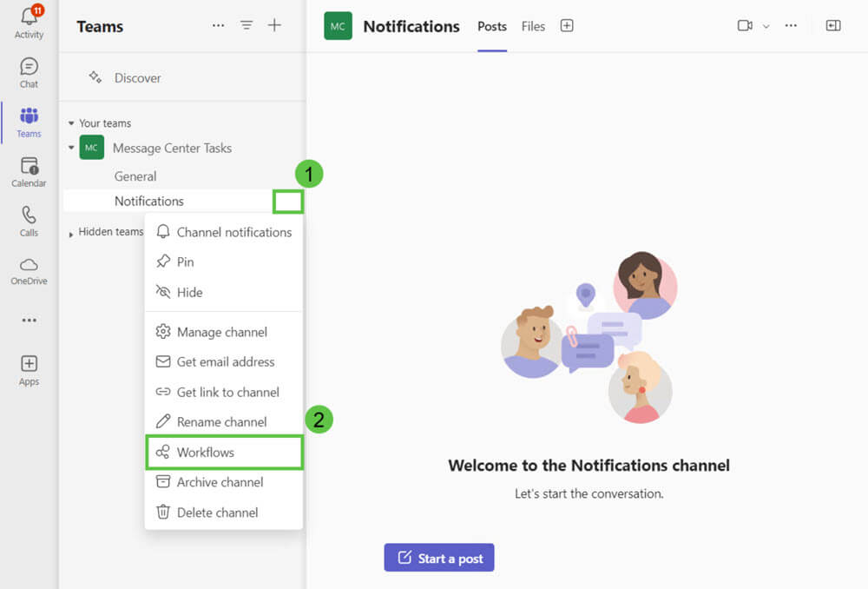Screen dimensions: 868x589
Task: Open the General channel
Action: [135, 176]
